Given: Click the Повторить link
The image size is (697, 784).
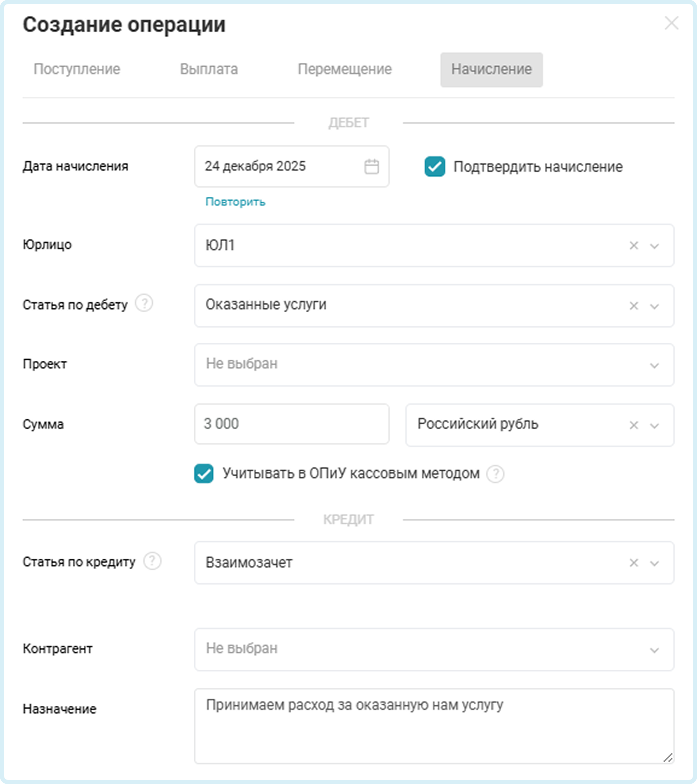Looking at the screenshot, I should (x=235, y=202).
